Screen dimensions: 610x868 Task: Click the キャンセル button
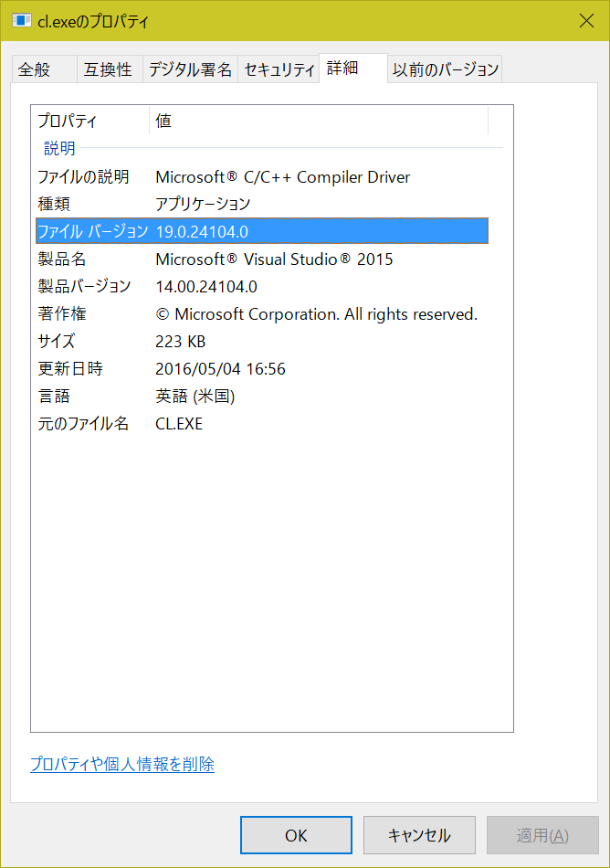click(419, 835)
